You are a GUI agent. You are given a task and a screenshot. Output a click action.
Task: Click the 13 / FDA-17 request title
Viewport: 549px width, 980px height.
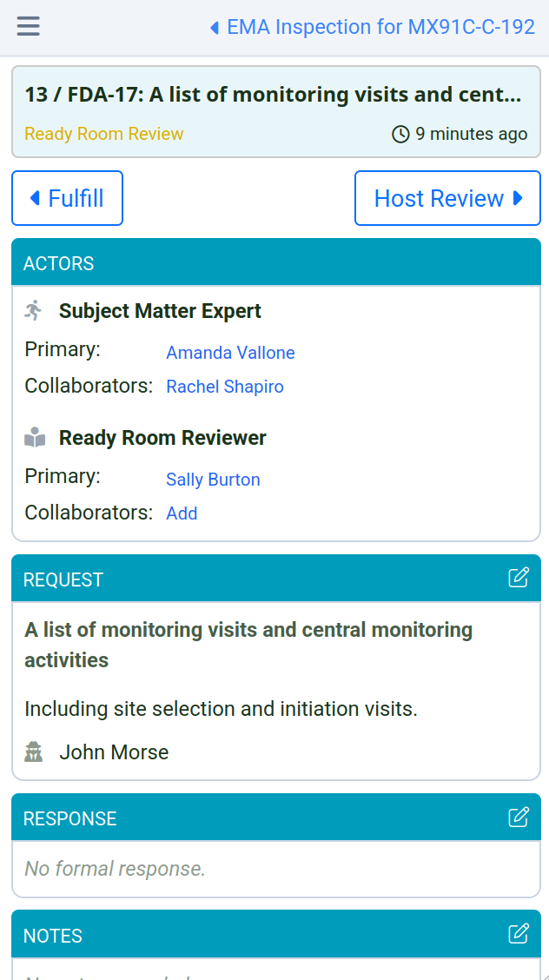[273, 95]
